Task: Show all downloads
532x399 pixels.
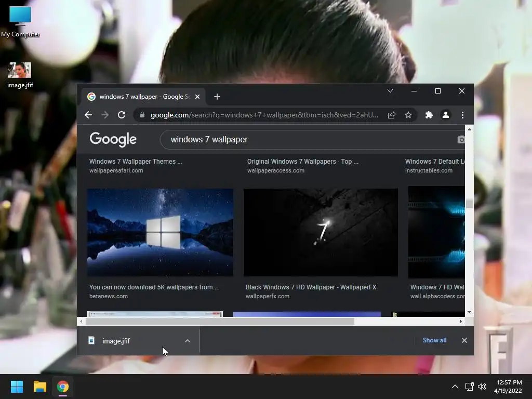Action: click(x=434, y=340)
